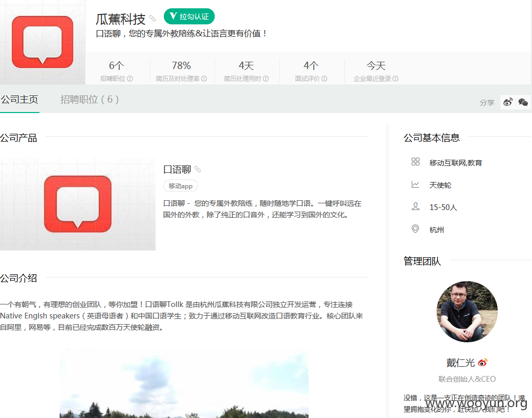Click the 瓜蕉科技 company logo

click(x=43, y=42)
